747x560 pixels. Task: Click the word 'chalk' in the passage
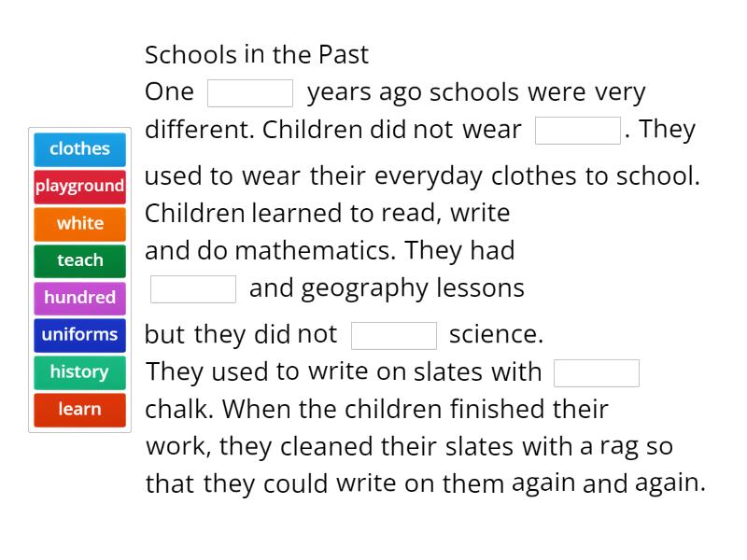click(176, 409)
